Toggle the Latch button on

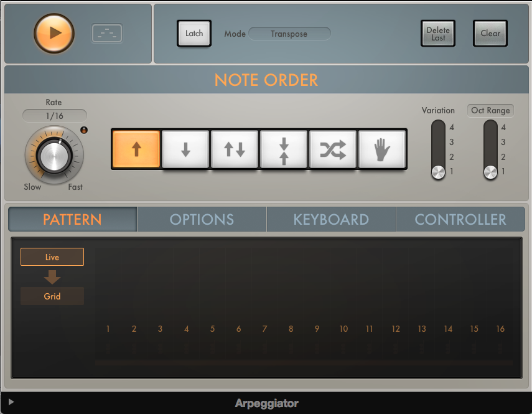click(194, 34)
